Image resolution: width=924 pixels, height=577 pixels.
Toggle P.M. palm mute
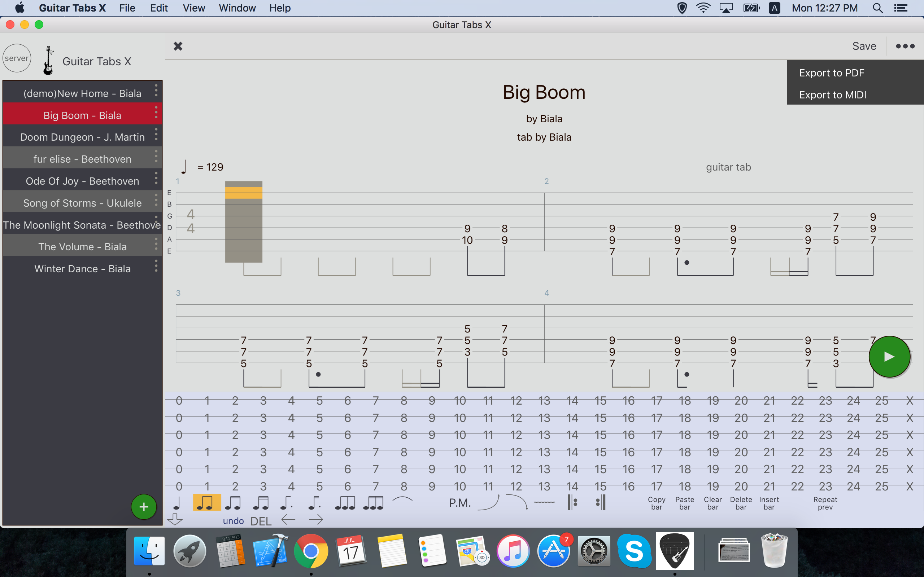point(460,503)
